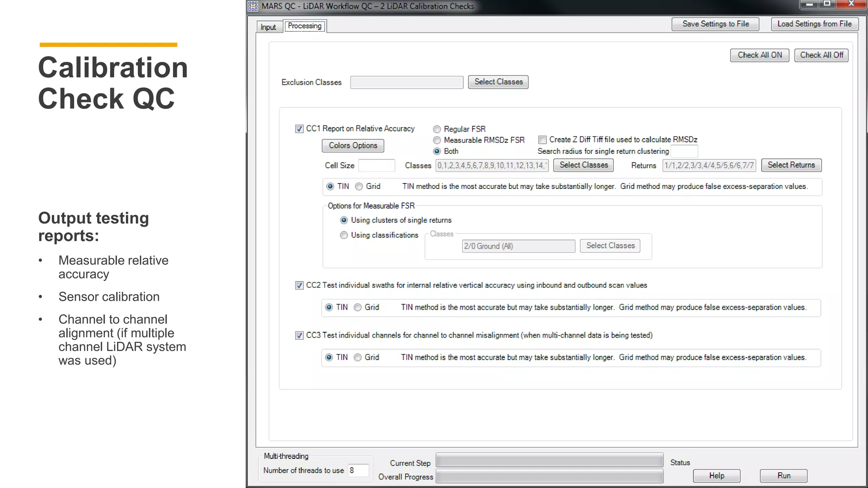The image size is (868, 488).
Task: Switch to the Input tab
Action: (x=268, y=27)
